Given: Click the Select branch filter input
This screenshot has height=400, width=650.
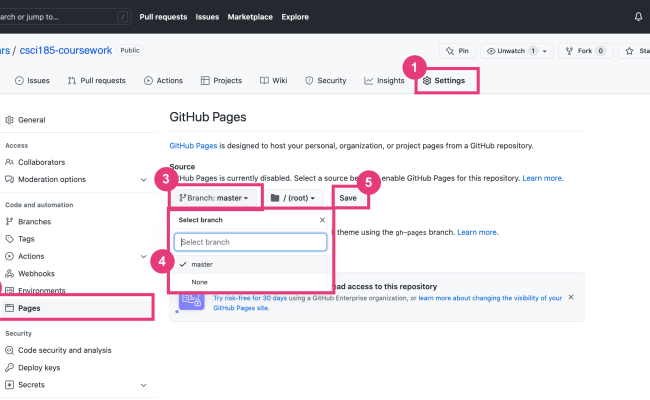Looking at the screenshot, I should (250, 242).
